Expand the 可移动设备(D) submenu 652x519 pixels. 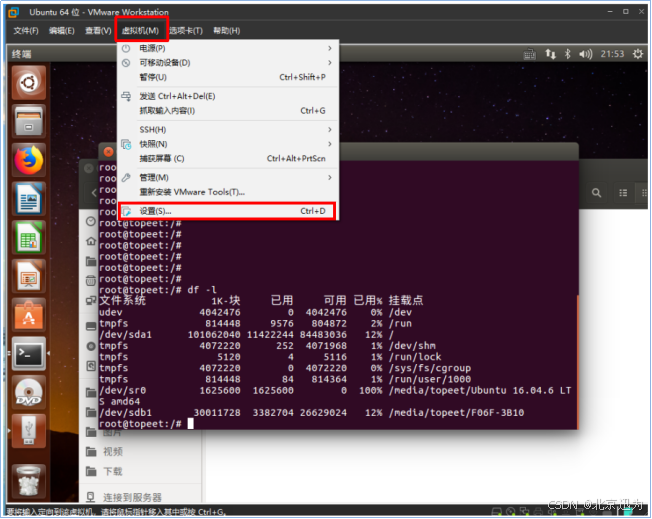tap(228, 63)
